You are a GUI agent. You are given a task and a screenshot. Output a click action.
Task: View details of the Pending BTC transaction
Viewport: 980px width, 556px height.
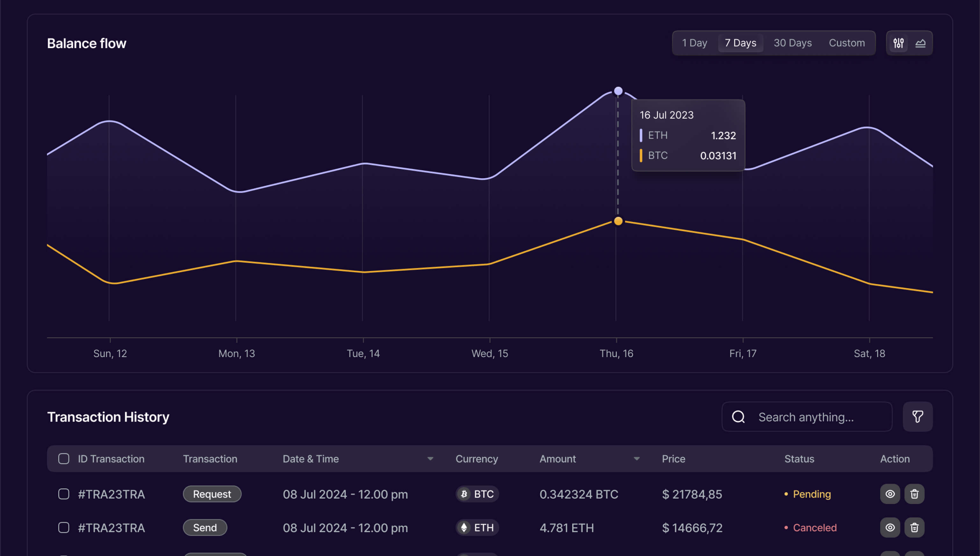point(890,494)
